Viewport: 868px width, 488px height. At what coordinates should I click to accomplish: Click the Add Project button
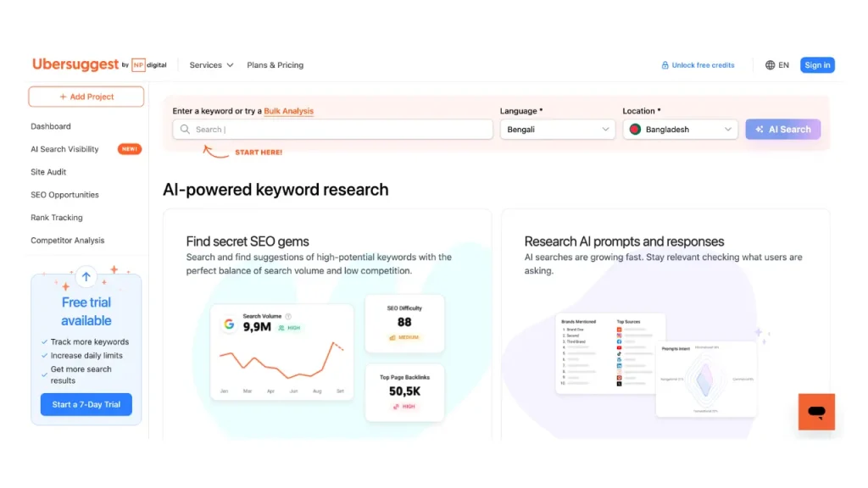86,97
